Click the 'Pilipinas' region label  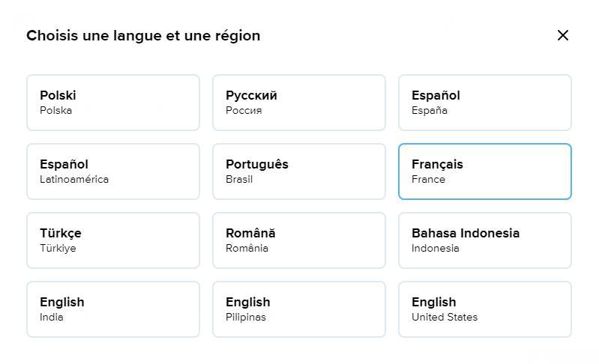coord(245,318)
